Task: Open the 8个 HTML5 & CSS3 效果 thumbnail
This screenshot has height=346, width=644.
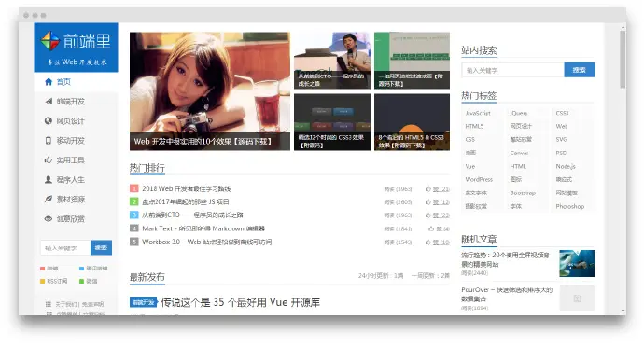Action: coord(412,122)
